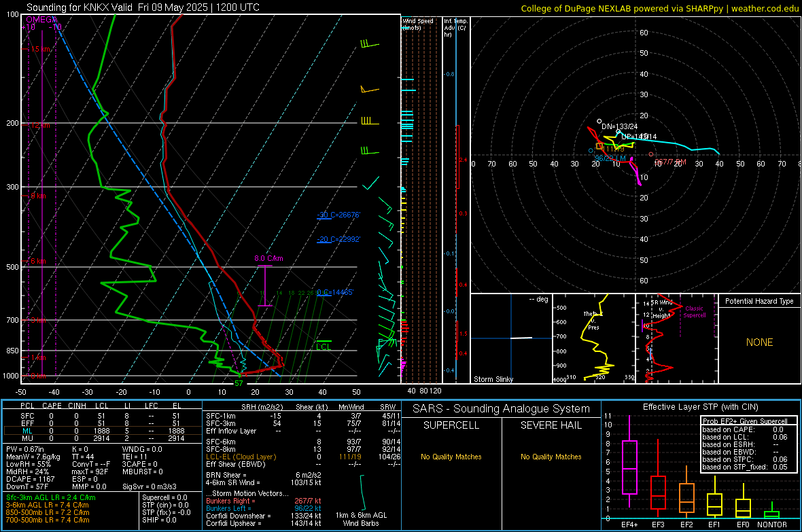Click the Sfc-3km AGL LR value
The height and width of the screenshot is (532, 802).
51,497
